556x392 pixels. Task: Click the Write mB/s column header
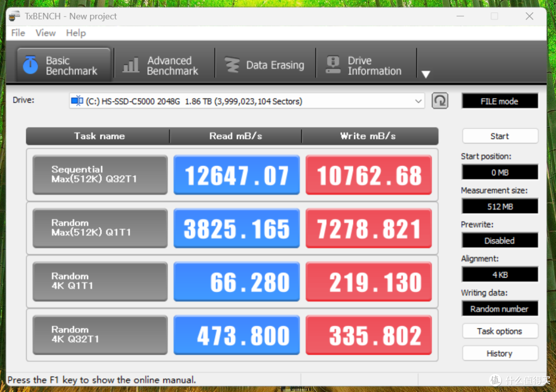coord(370,136)
